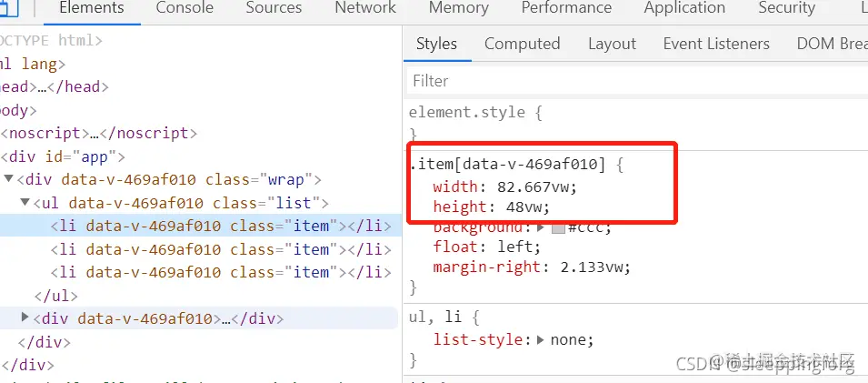
Task: Focus the styles Filter input field
Action: 636,81
